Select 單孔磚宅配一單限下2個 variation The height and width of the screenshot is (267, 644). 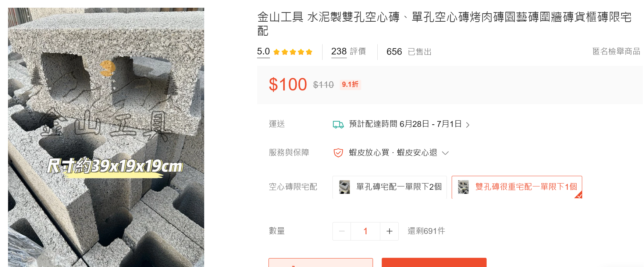389,187
